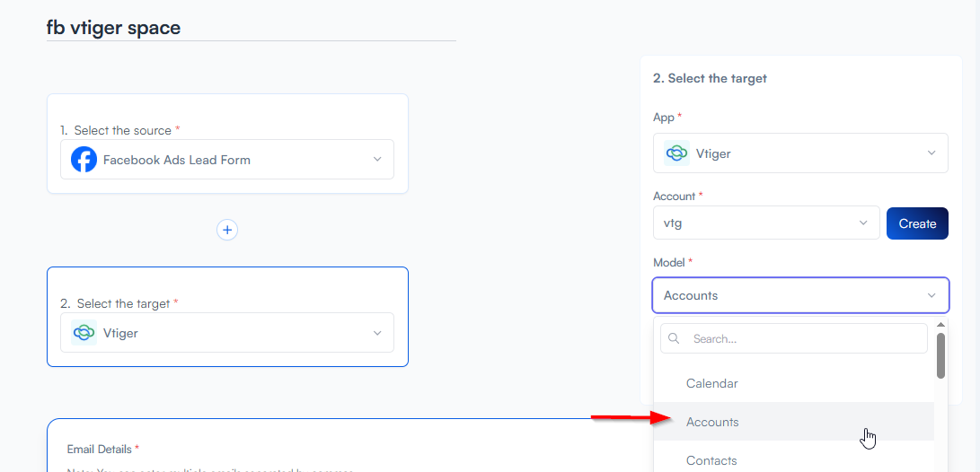
Task: Click the Vtiger logo in App field
Action: (676, 153)
